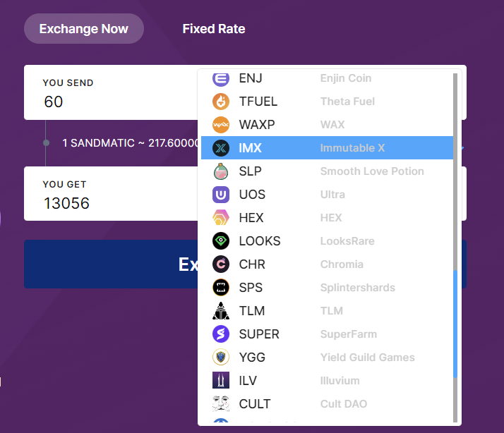The image size is (504, 433).
Task: Select YGG currency entry
Action: point(327,358)
